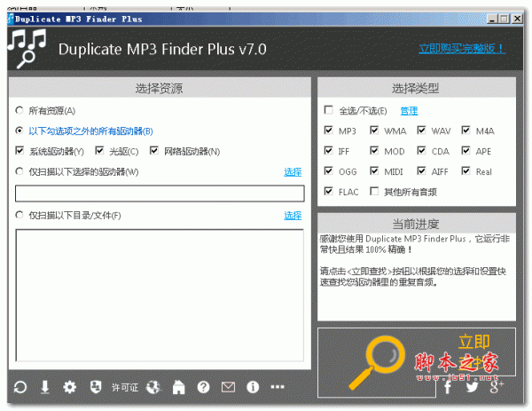Open the 管理 manage link
The height and width of the screenshot is (411, 532).
409,111
